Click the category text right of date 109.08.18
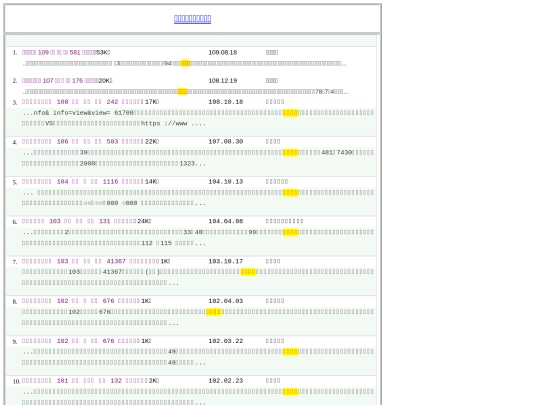Screen dimensions: 540x405 pyautogui.click(x=272, y=52)
